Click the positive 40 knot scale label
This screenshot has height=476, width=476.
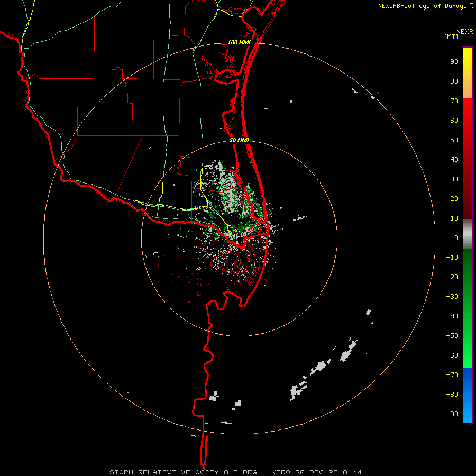click(454, 159)
